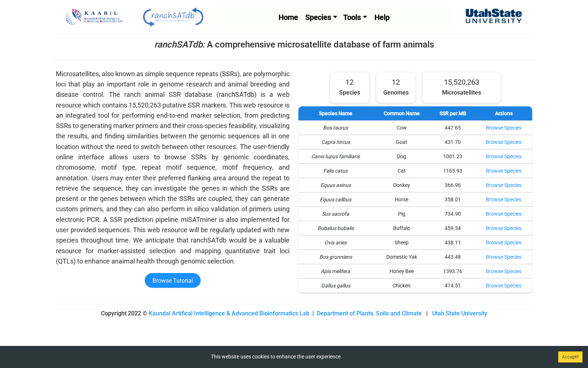Browse Species for Equus asinus
This screenshot has width=588, height=368.
[503, 185]
